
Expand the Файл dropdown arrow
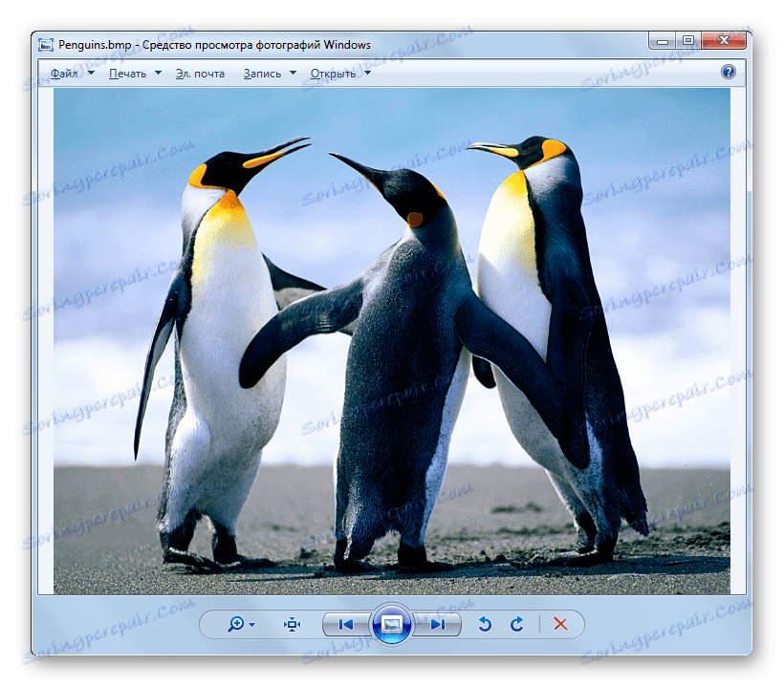(x=91, y=73)
